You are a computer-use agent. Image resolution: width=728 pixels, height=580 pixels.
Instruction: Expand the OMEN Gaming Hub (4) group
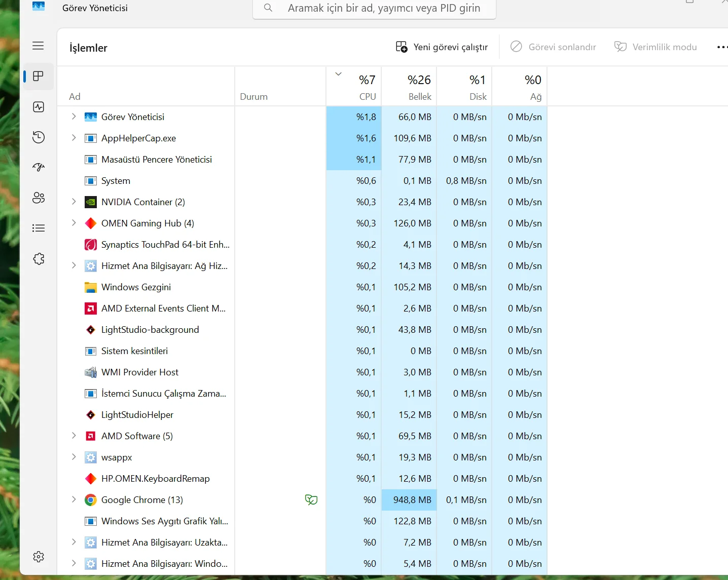[74, 223]
